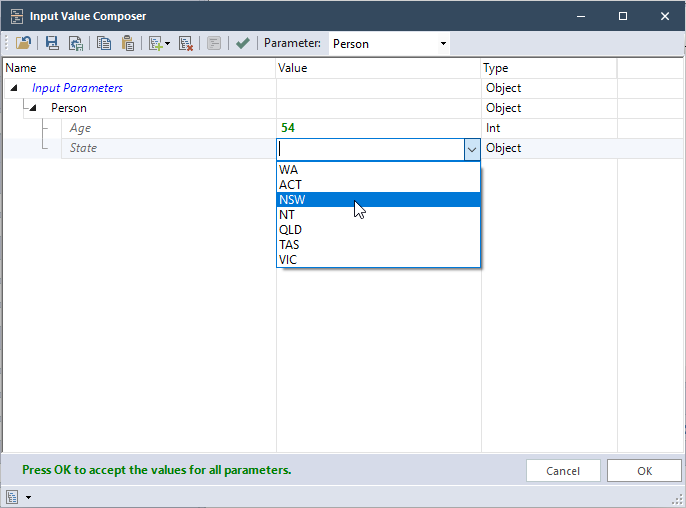
Task: Collapse the Input Parameters node
Action: [x=14, y=88]
